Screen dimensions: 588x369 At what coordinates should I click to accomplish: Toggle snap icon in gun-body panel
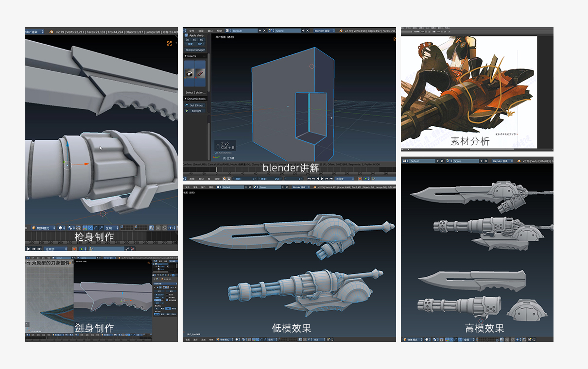[166, 228]
